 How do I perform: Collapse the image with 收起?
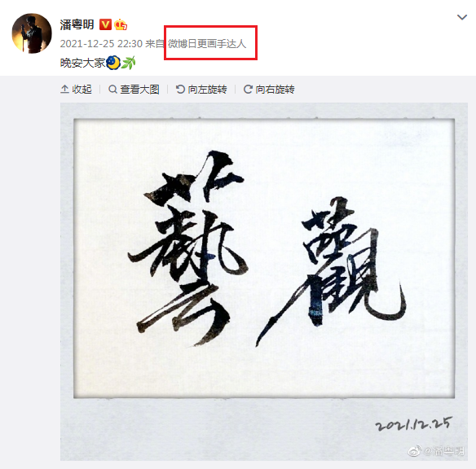coord(76,89)
